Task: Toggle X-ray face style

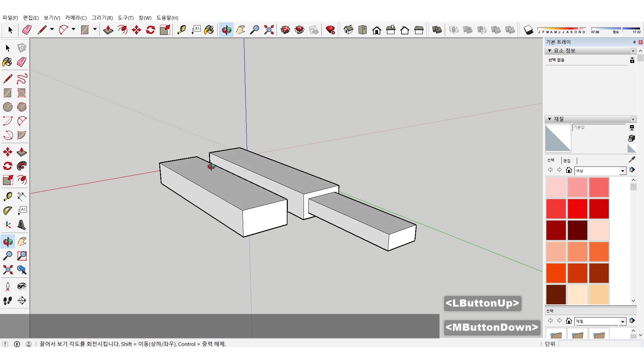Action: [x=454, y=30]
